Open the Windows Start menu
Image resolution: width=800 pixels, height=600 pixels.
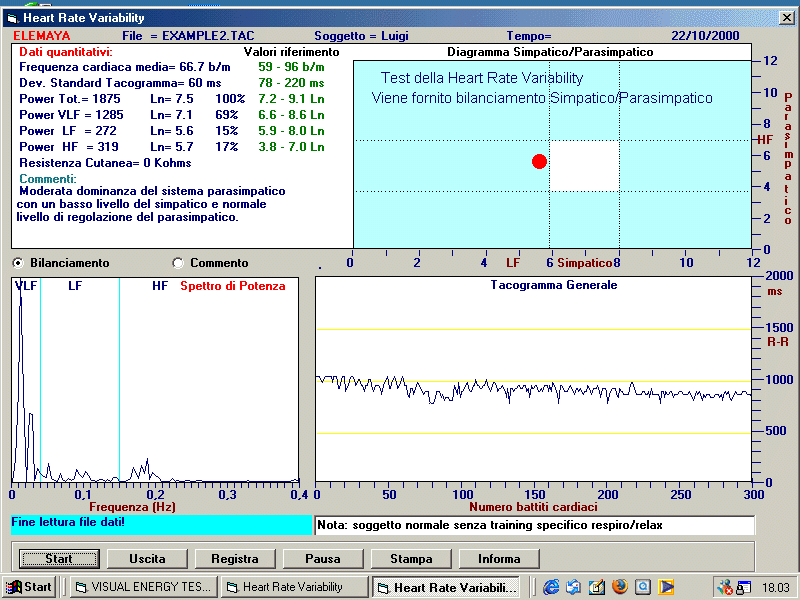(x=29, y=587)
